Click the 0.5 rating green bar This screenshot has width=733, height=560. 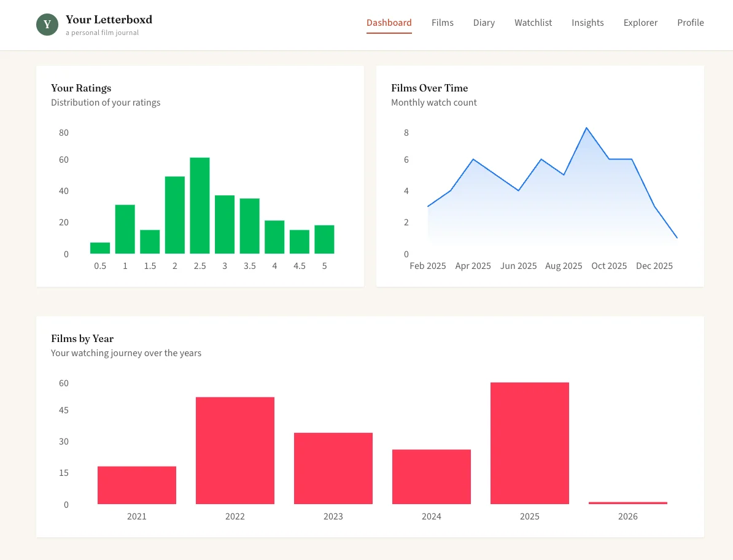(100, 248)
